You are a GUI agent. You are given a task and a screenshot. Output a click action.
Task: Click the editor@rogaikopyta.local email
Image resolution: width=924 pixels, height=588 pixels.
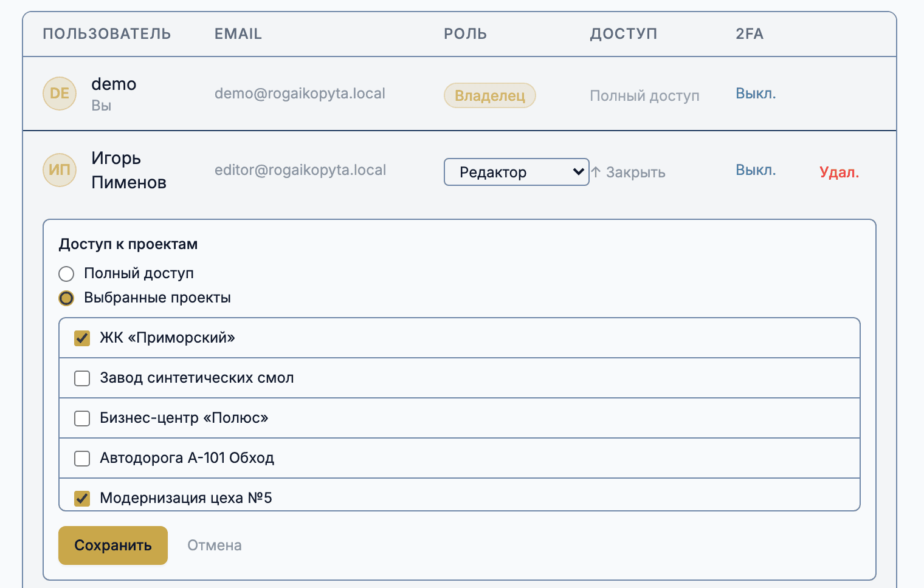(300, 170)
